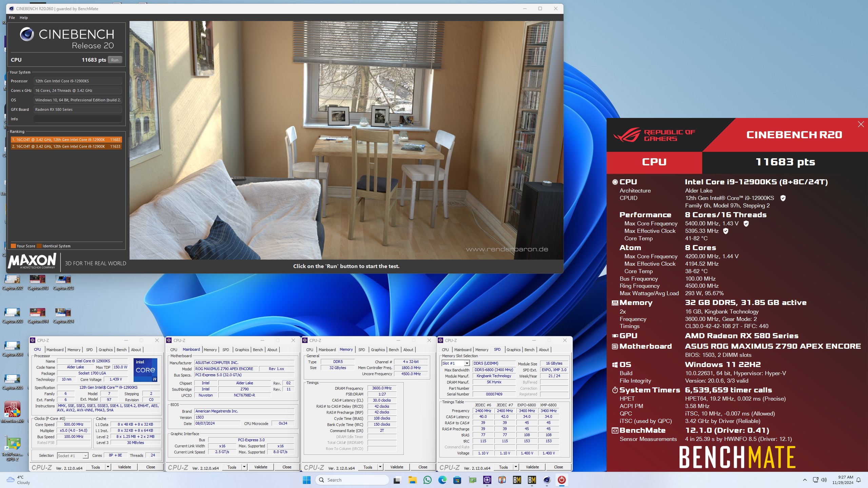Switch to the second BenchMate taskbar icon

532,480
